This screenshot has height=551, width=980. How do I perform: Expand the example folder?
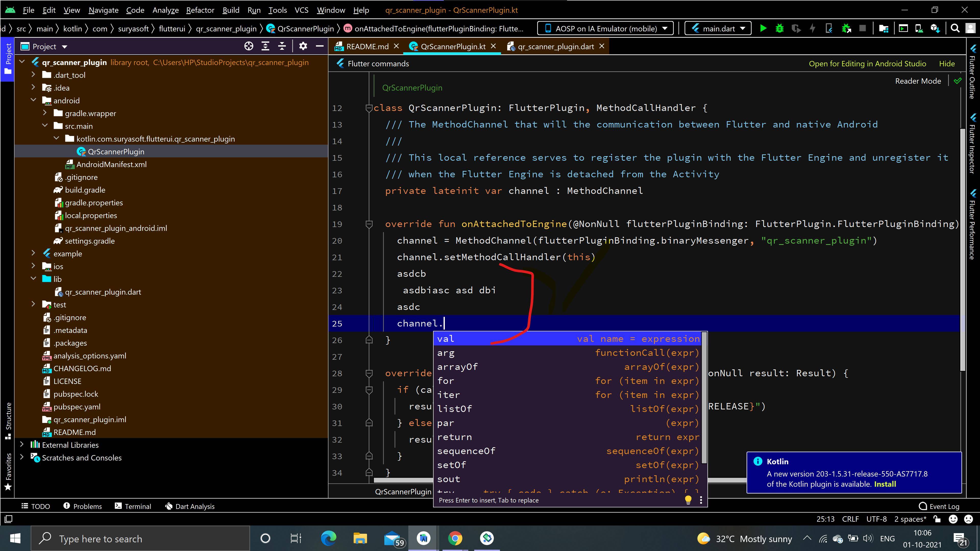(x=33, y=253)
